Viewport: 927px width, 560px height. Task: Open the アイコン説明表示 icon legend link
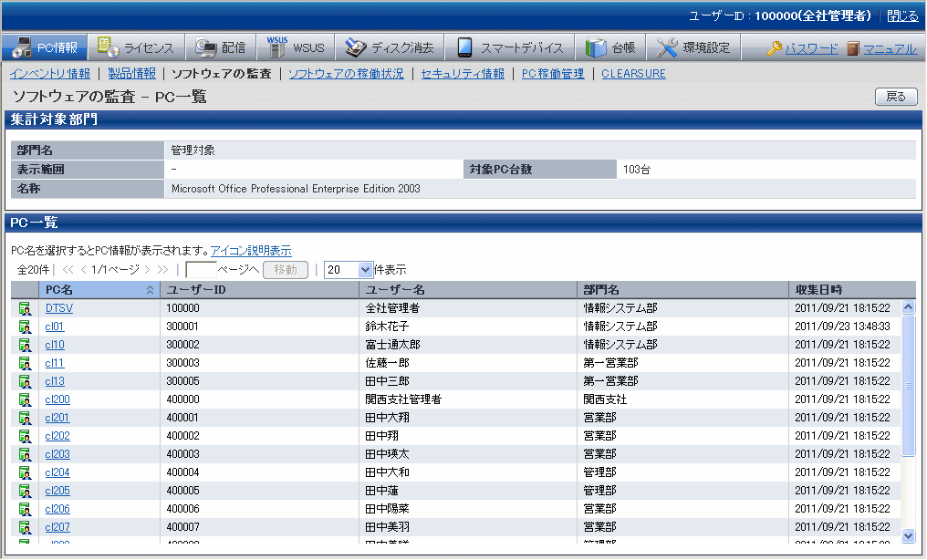251,251
